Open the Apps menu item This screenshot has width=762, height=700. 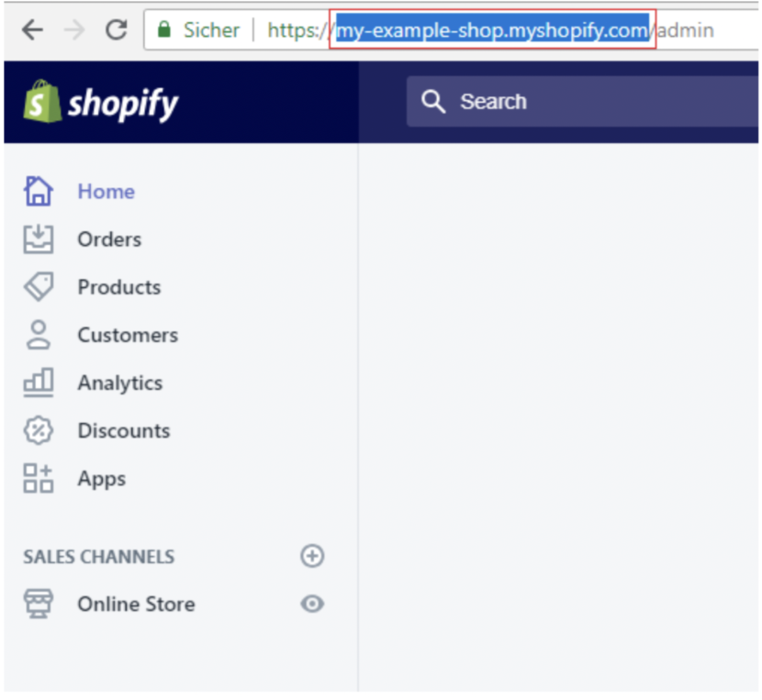(x=102, y=479)
